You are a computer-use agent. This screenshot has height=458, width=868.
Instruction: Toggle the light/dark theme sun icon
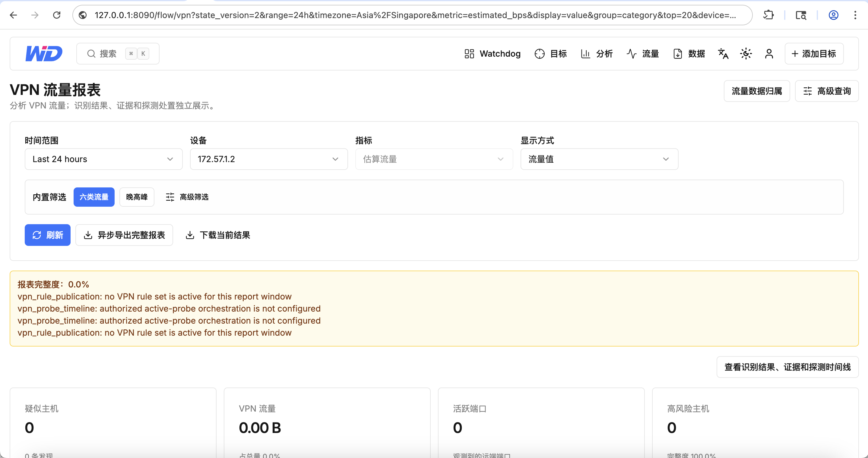point(746,54)
